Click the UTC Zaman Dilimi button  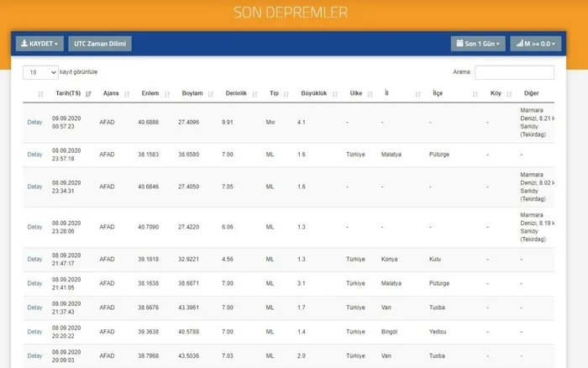[x=100, y=44]
